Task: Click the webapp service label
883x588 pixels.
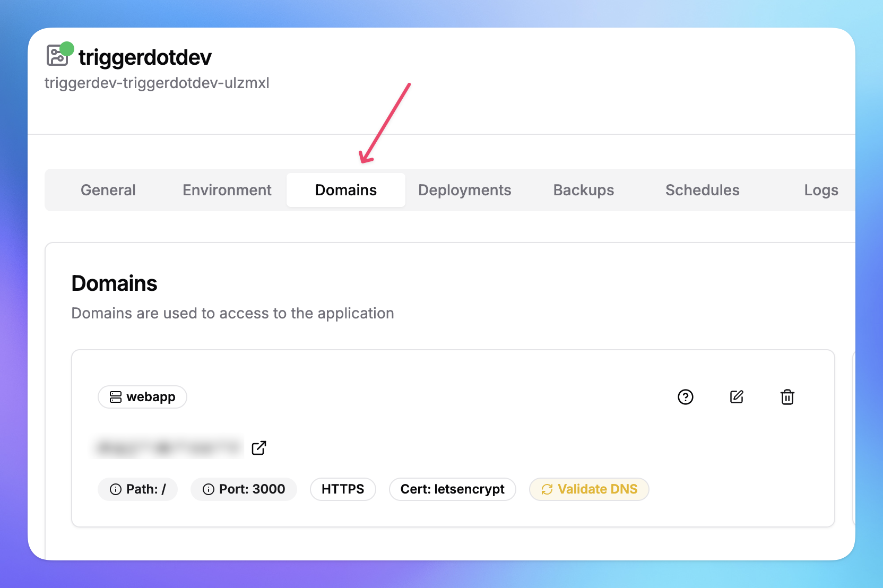Action: [151, 397]
